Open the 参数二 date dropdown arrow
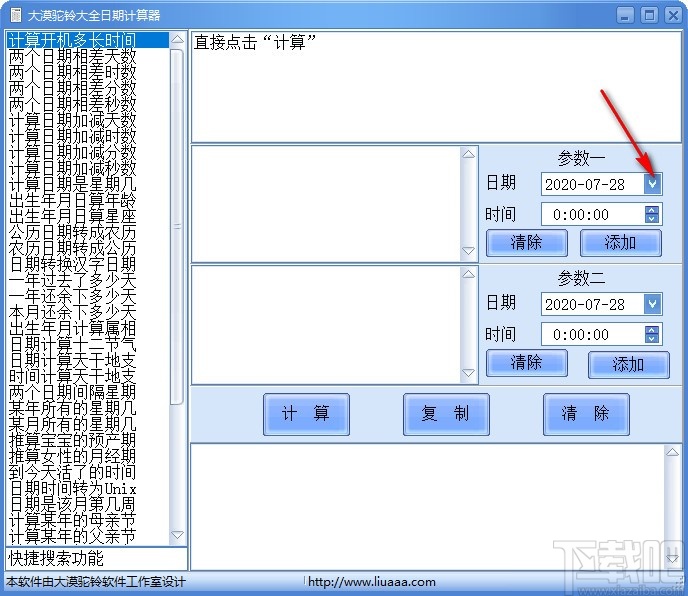Image resolution: width=688 pixels, height=596 pixels. click(652, 304)
